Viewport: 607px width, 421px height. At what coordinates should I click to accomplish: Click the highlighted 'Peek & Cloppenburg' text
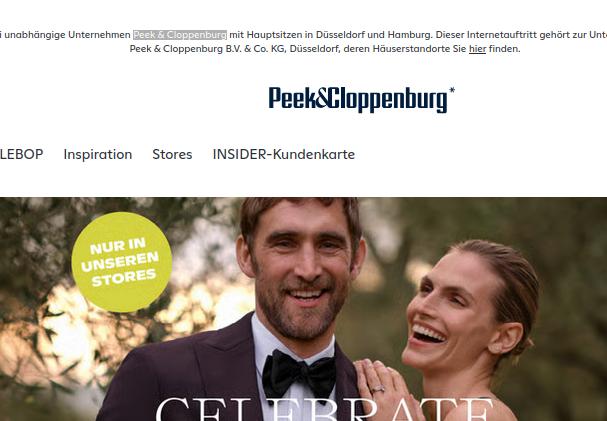click(180, 35)
